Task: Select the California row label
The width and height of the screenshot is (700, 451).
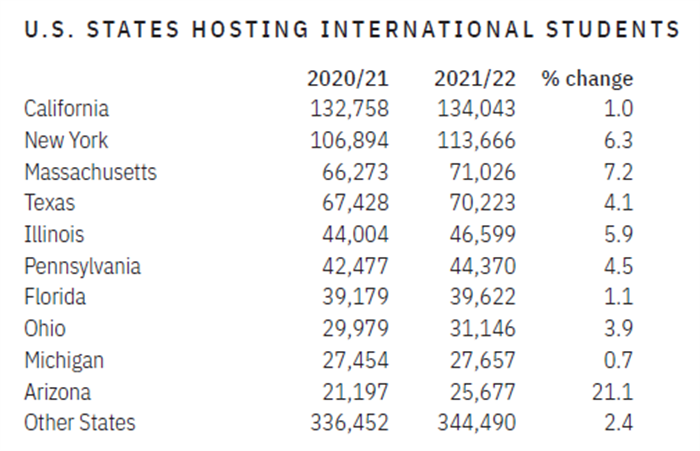Action: pyautogui.click(x=67, y=109)
